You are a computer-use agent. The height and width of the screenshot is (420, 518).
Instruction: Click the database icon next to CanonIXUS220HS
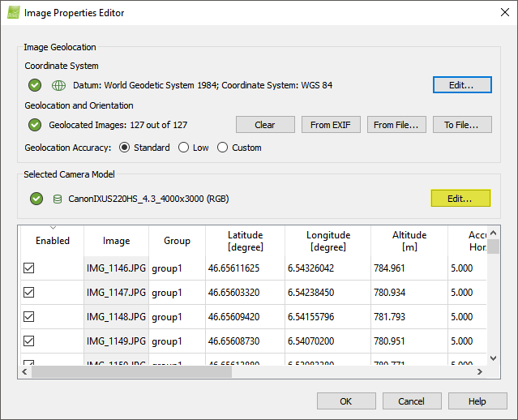coord(58,199)
